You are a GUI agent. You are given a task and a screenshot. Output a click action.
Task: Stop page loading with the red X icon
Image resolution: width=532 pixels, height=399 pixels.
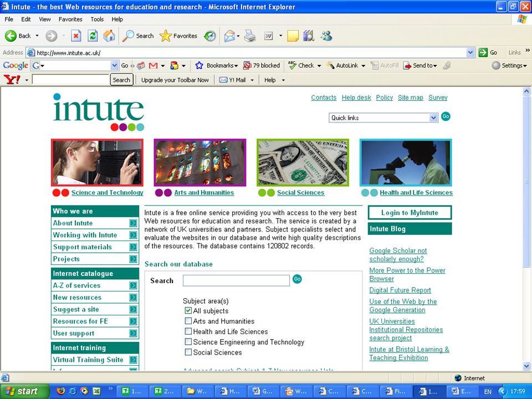tap(76, 35)
